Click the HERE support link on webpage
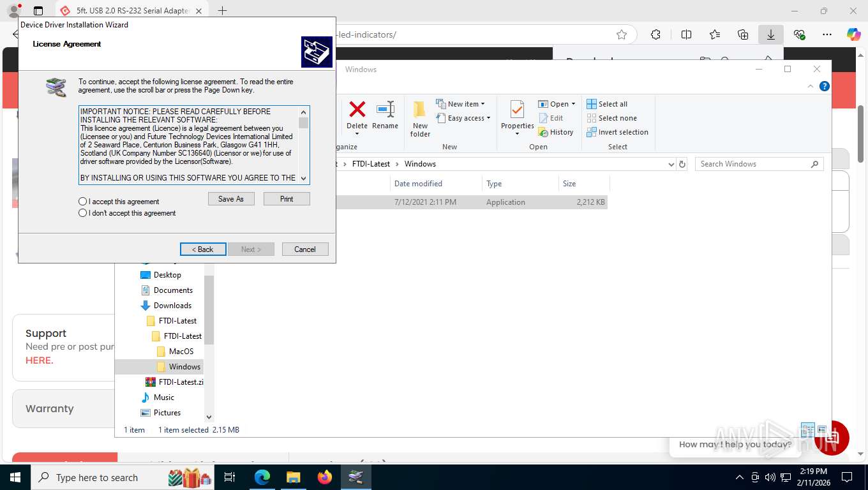Screen dimensions: 868x490 39,360
